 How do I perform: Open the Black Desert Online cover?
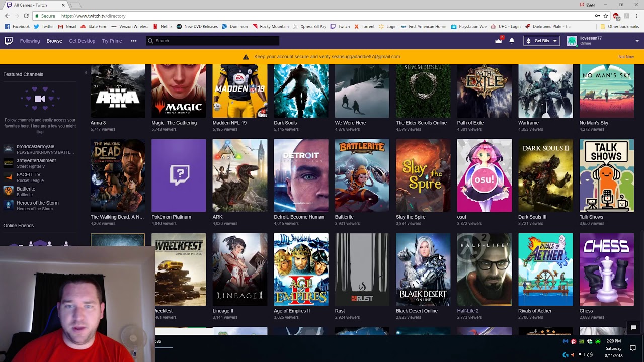423,269
